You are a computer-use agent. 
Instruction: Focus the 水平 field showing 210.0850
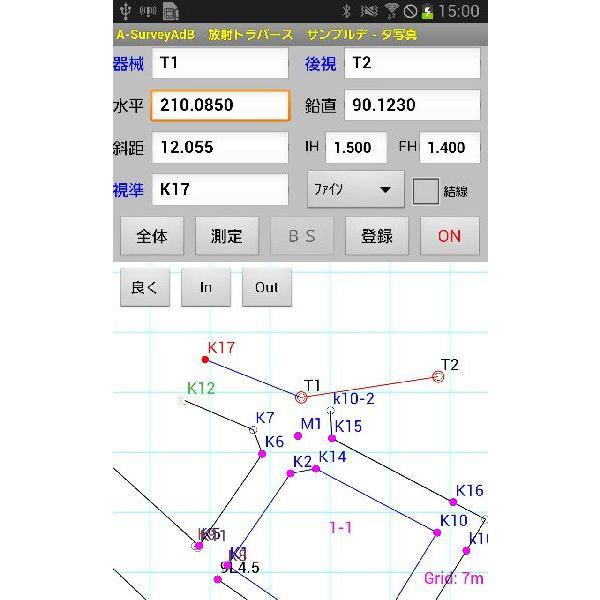pyautogui.click(x=220, y=105)
